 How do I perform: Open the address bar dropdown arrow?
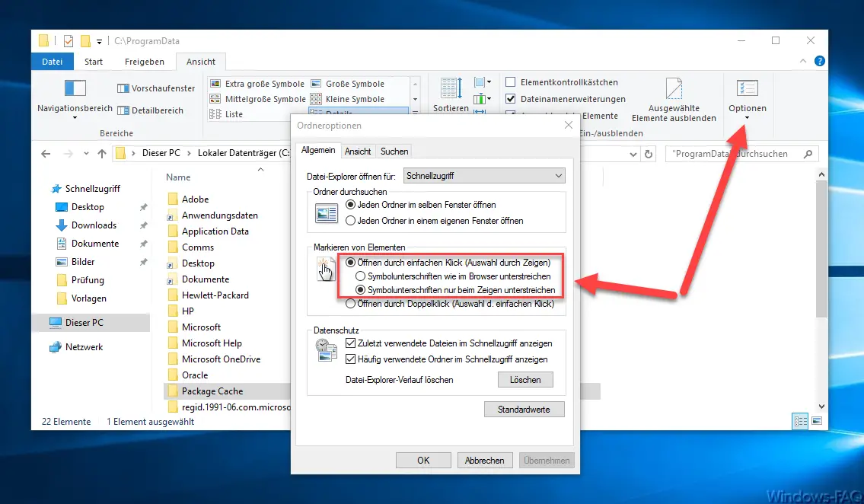coord(633,153)
